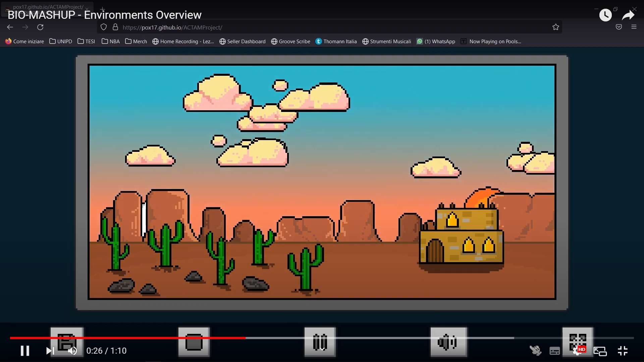
Task: Pause the video playback
Action: [x=25, y=351]
